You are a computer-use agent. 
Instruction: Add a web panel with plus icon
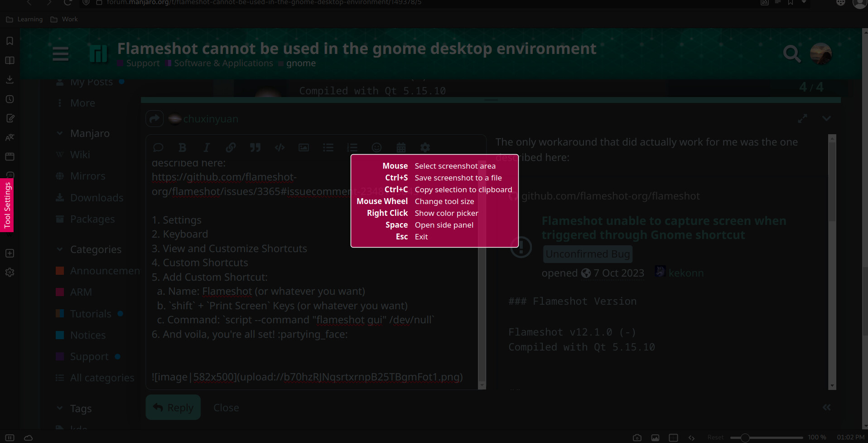pos(10,253)
